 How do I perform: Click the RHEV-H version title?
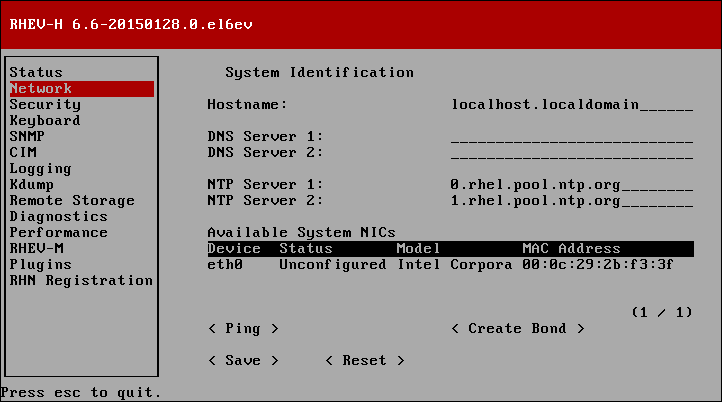click(131, 24)
